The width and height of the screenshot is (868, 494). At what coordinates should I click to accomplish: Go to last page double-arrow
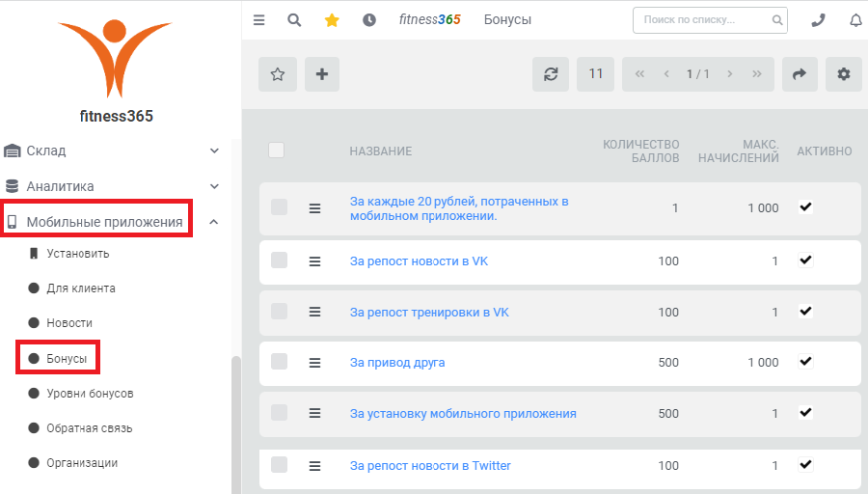pyautogui.click(x=757, y=73)
